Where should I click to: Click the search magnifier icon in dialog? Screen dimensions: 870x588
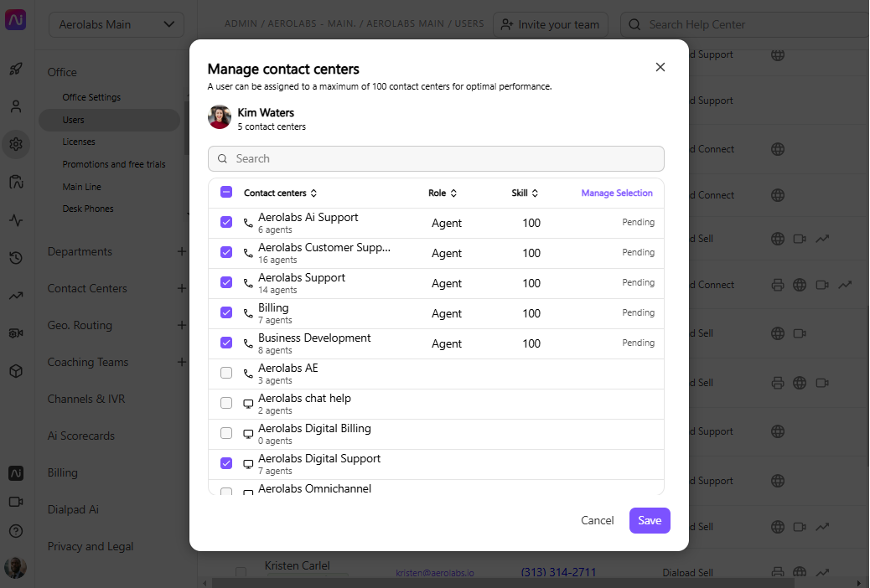(222, 158)
